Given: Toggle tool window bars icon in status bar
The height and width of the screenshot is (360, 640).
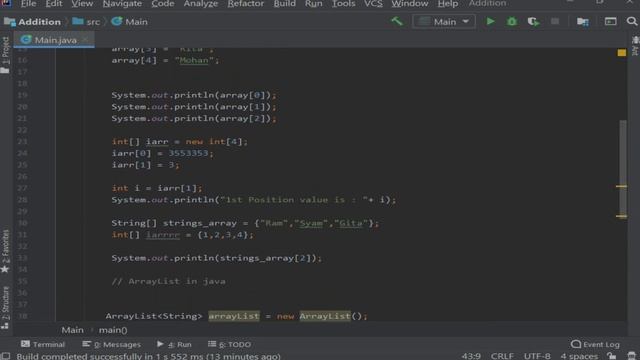Looking at the screenshot, I should 5,356.
